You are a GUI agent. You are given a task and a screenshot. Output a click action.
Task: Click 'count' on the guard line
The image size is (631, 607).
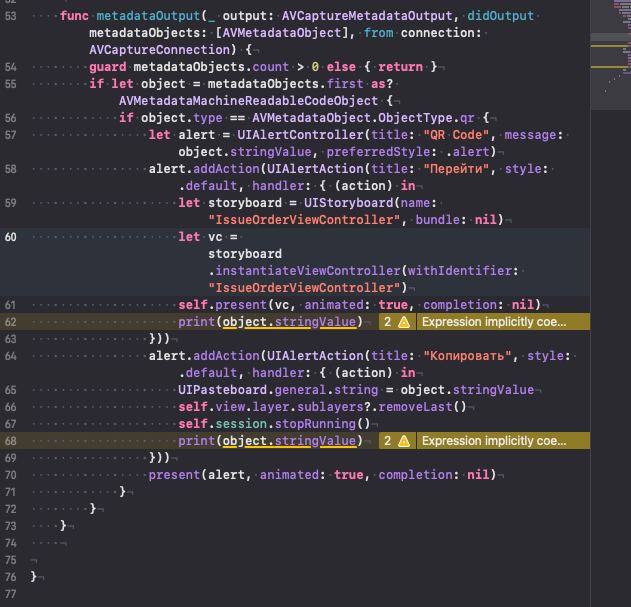tap(270, 67)
